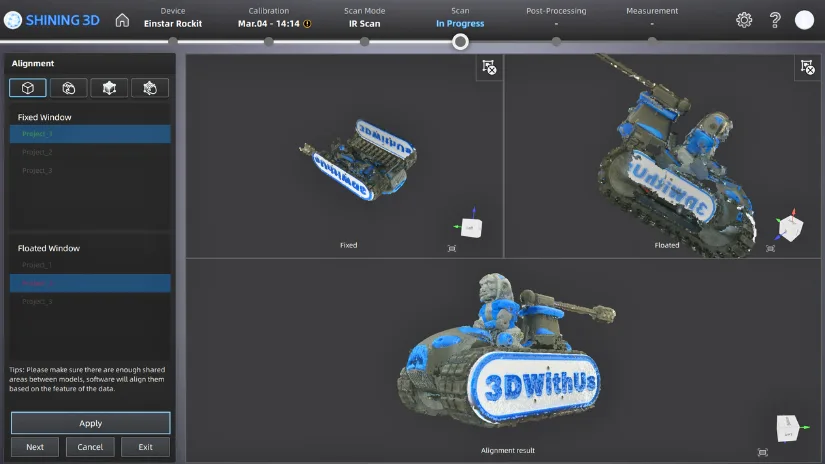Fit view icon in the Floated window
Screen dimensions: 825x464
point(770,248)
